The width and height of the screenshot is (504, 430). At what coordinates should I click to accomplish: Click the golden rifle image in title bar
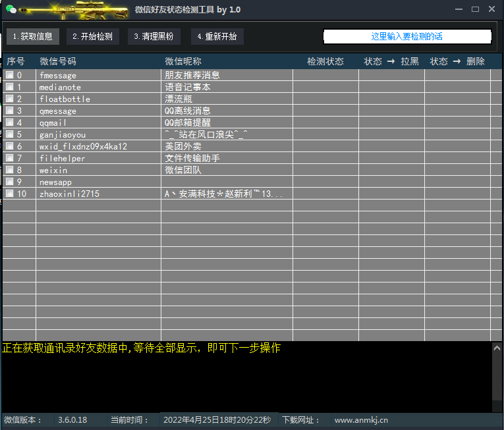point(74,11)
